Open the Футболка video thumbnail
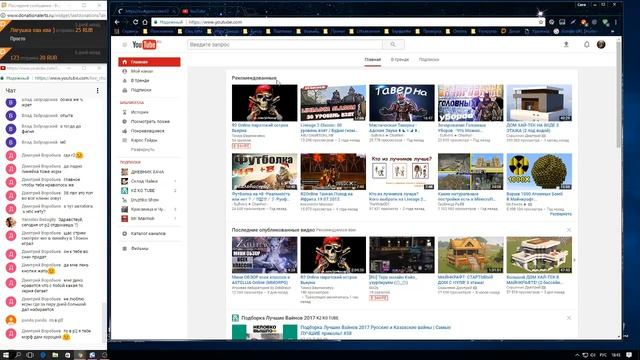The height and width of the screenshot is (360, 640). tap(264, 171)
